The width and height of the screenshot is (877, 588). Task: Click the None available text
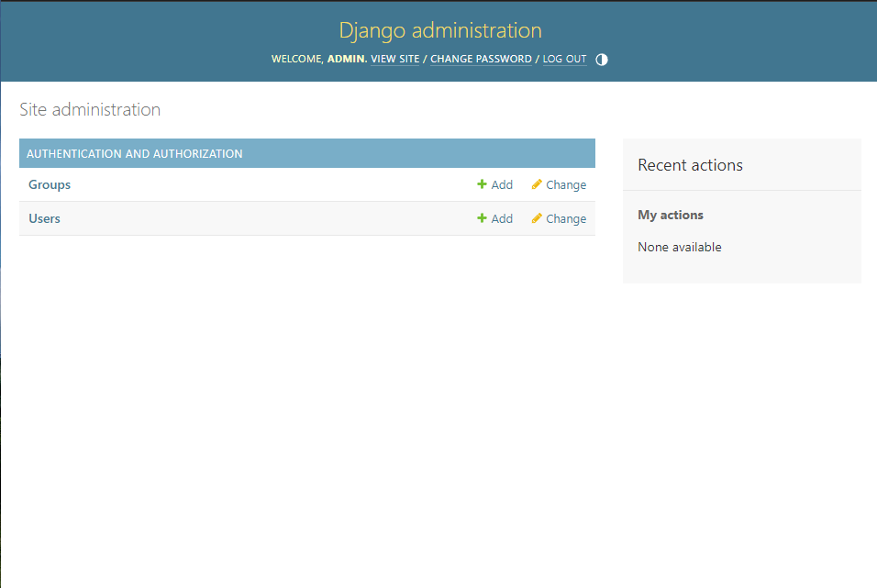[x=680, y=247]
